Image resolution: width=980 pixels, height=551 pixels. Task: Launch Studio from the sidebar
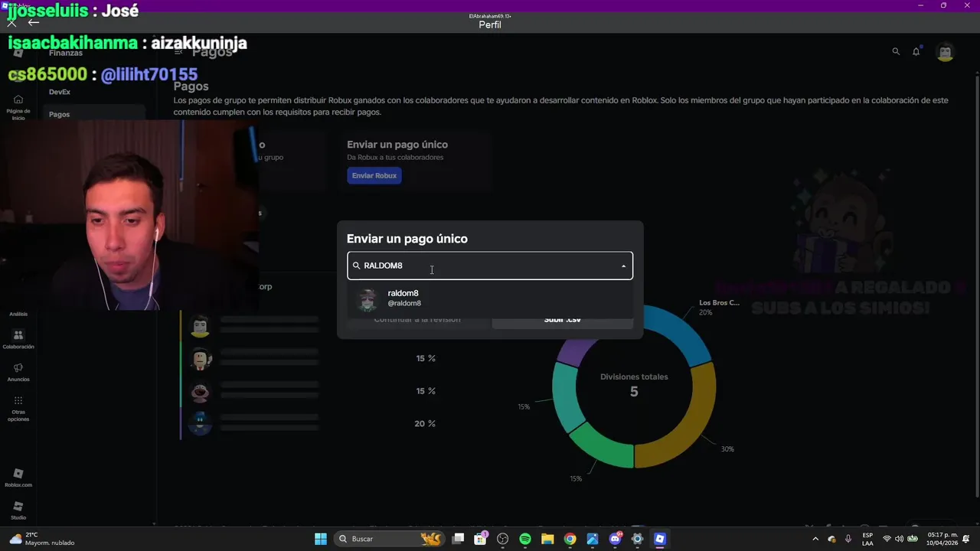click(18, 510)
